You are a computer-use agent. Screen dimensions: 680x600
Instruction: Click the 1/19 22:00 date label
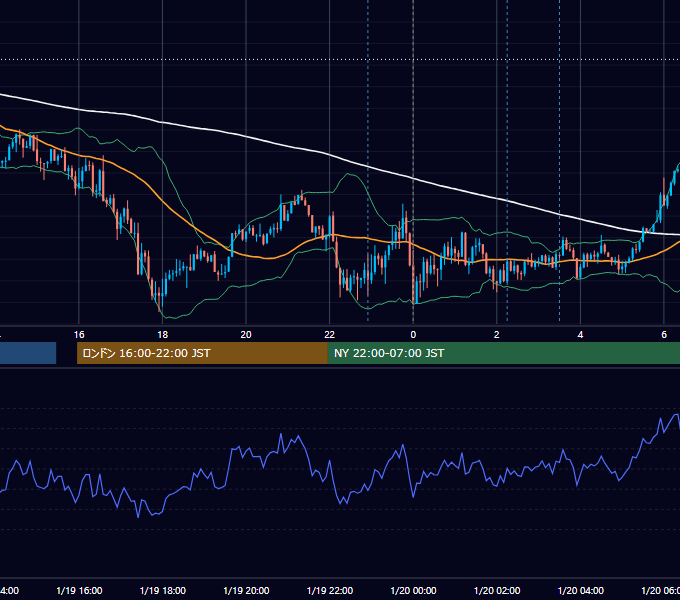coord(330,590)
